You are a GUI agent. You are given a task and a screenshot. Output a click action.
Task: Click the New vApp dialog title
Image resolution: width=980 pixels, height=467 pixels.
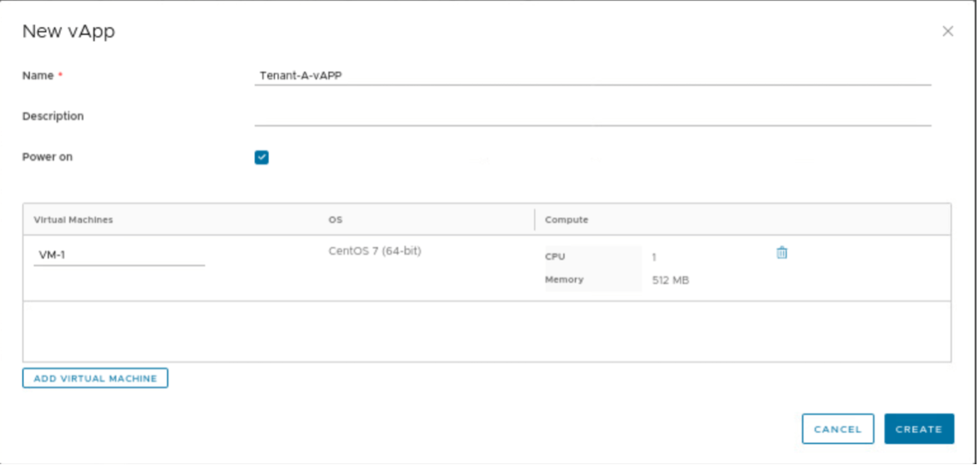pos(67,31)
